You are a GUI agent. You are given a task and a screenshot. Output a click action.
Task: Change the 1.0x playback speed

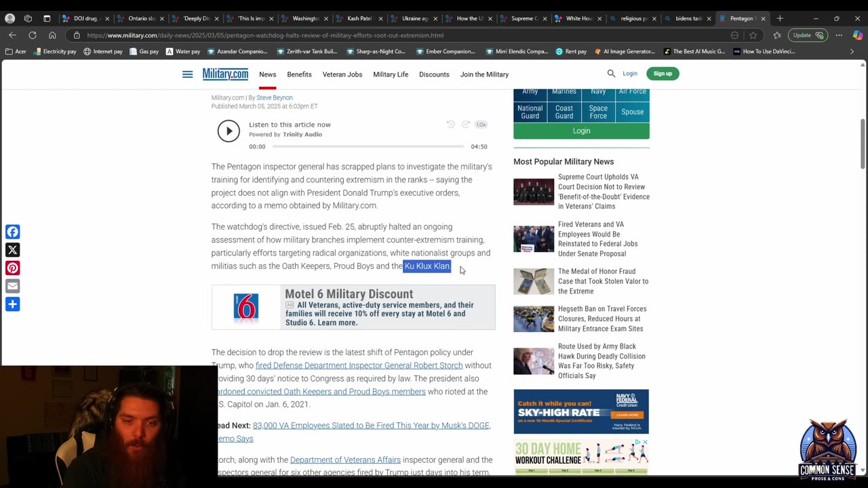click(481, 125)
